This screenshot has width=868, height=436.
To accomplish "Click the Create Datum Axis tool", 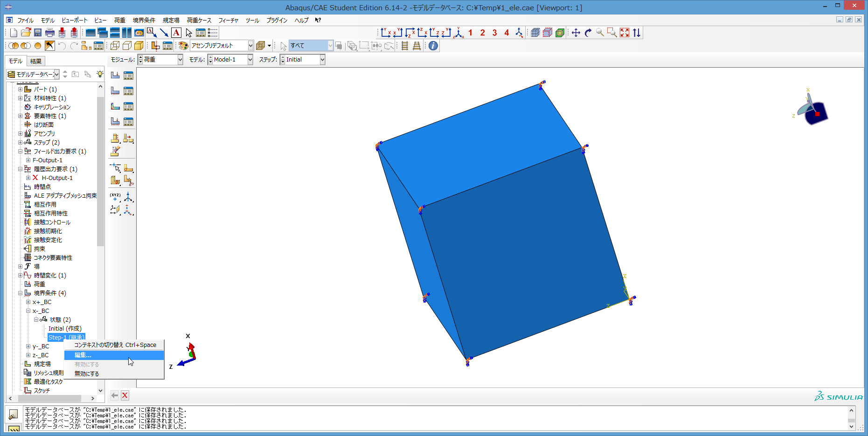I will (x=128, y=197).
